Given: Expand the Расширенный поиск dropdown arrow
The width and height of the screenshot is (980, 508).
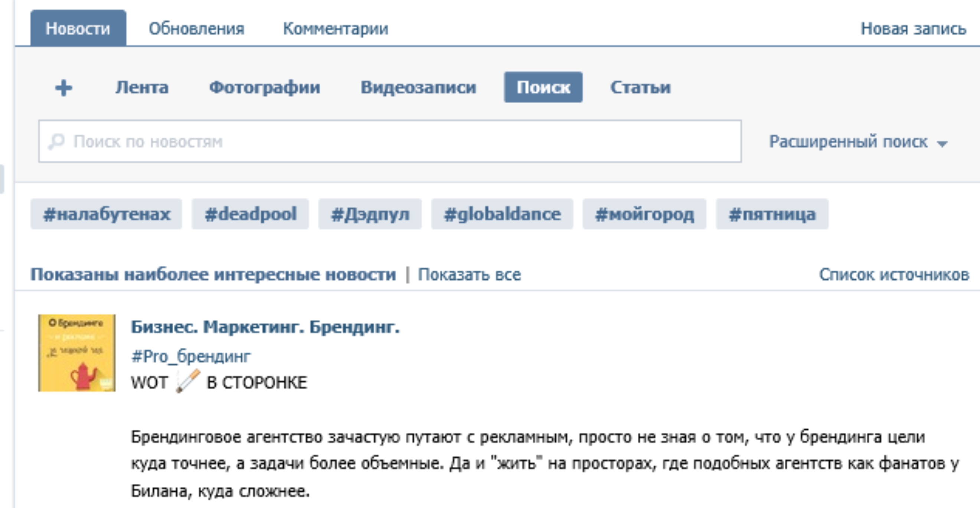Looking at the screenshot, I should point(942,144).
